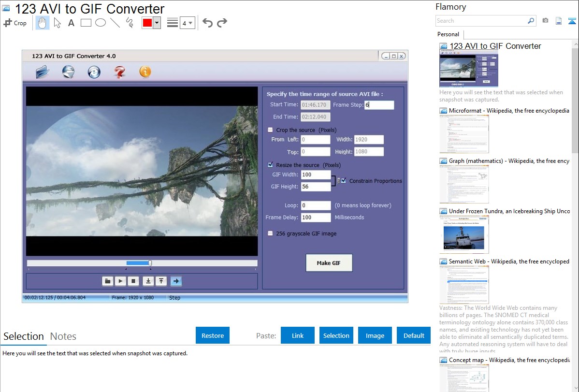
Task: Select the rectangle shape tool
Action: (x=86, y=23)
